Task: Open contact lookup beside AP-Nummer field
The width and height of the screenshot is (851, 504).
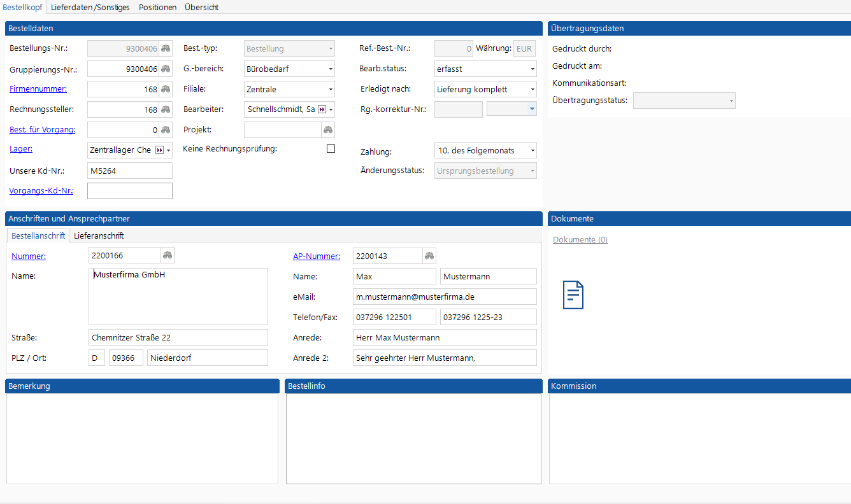Action: [x=430, y=256]
